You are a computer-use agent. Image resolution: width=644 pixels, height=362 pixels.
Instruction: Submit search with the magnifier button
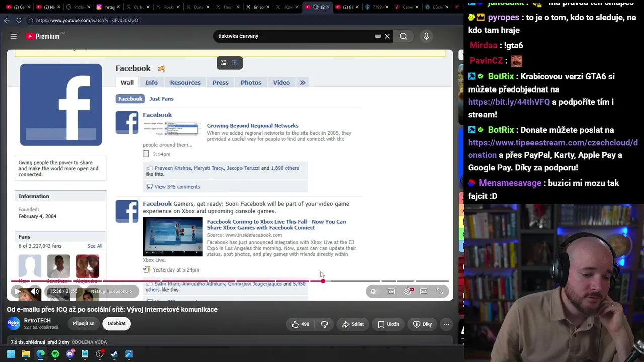point(404,36)
